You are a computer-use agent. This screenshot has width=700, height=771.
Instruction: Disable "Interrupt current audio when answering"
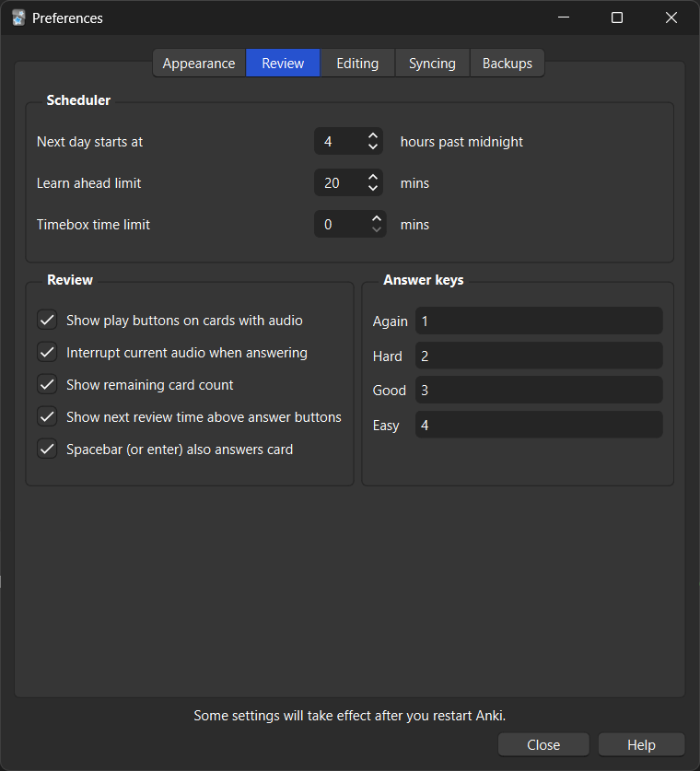click(47, 352)
